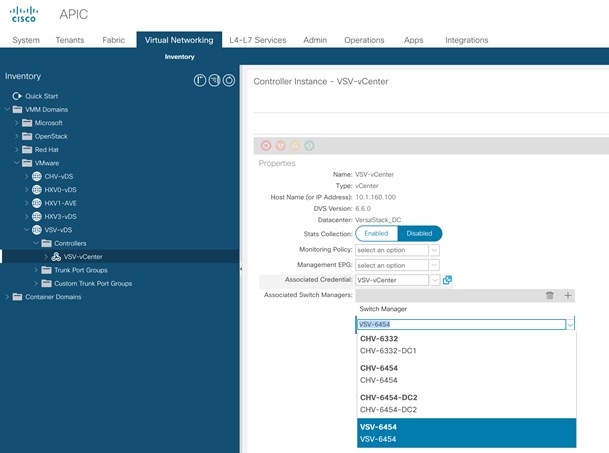Viewport: 609px width, 453px height.
Task: Open the System tab
Action: pyautogui.click(x=26, y=40)
